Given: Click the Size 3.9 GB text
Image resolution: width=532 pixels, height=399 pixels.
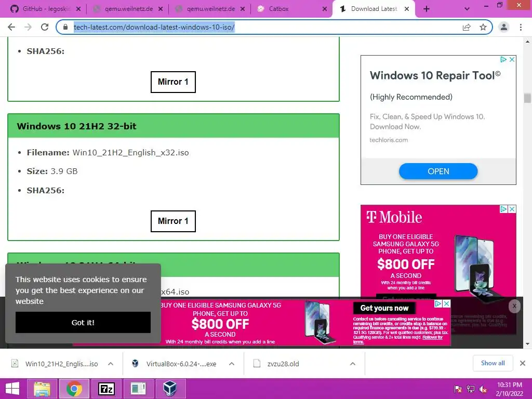Looking at the screenshot, I should [x=52, y=171].
